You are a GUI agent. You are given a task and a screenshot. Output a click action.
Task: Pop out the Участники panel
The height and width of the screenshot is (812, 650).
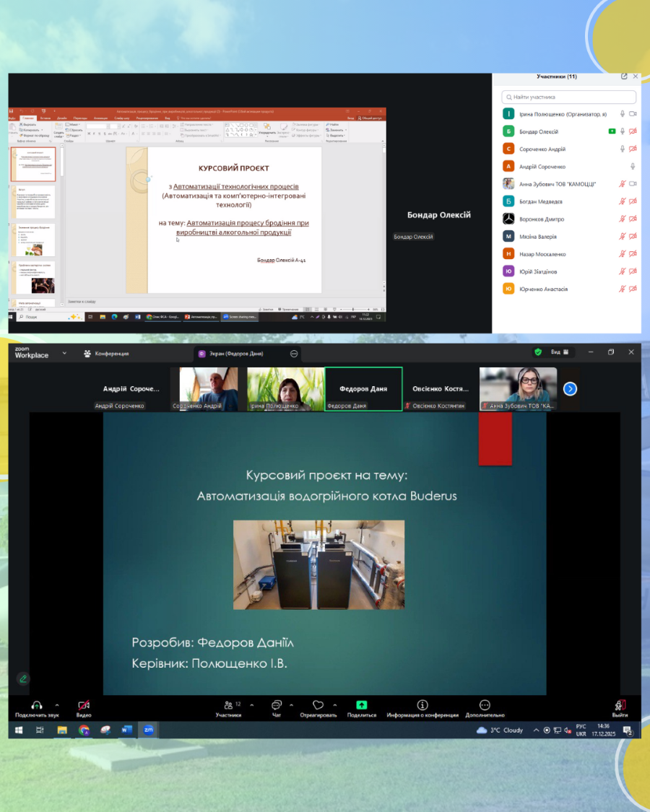(624, 77)
